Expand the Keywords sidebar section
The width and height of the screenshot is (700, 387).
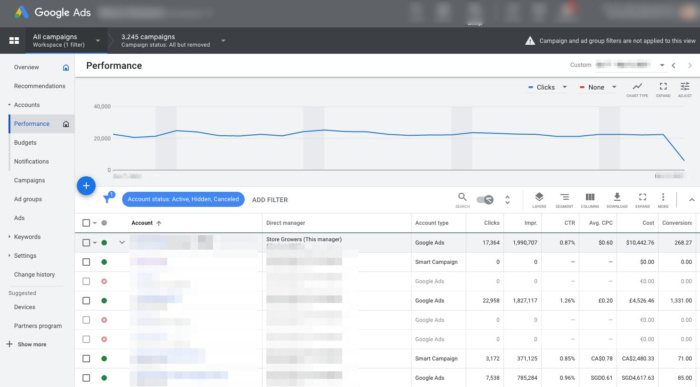(9, 237)
